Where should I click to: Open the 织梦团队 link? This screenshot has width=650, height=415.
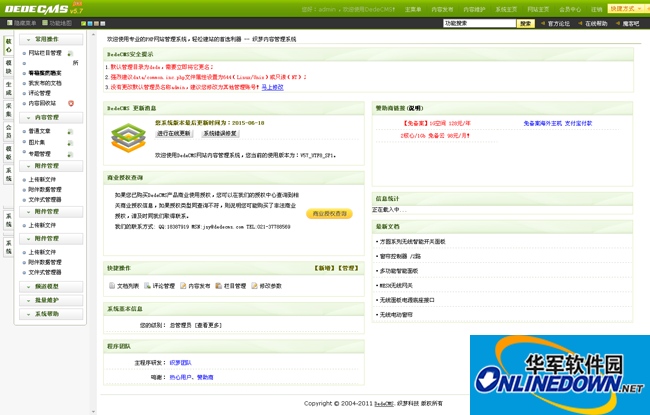(180, 363)
